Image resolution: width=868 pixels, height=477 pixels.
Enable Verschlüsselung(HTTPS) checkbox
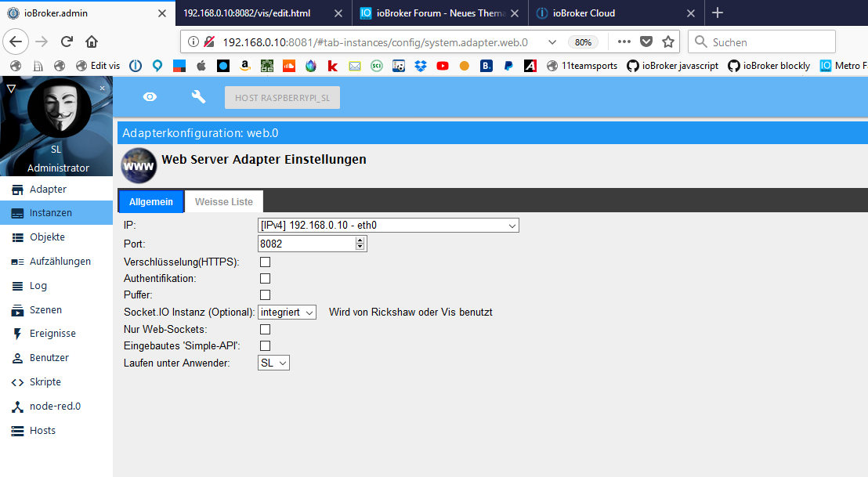[x=265, y=262]
